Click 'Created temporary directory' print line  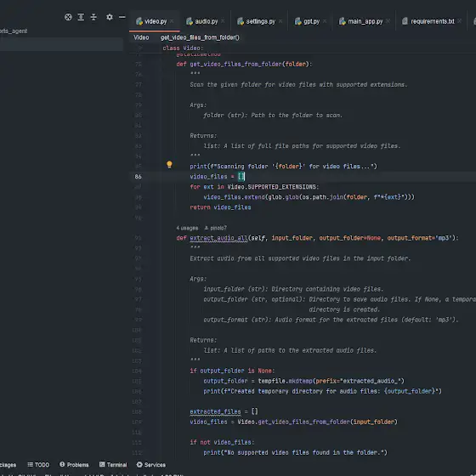click(x=322, y=391)
